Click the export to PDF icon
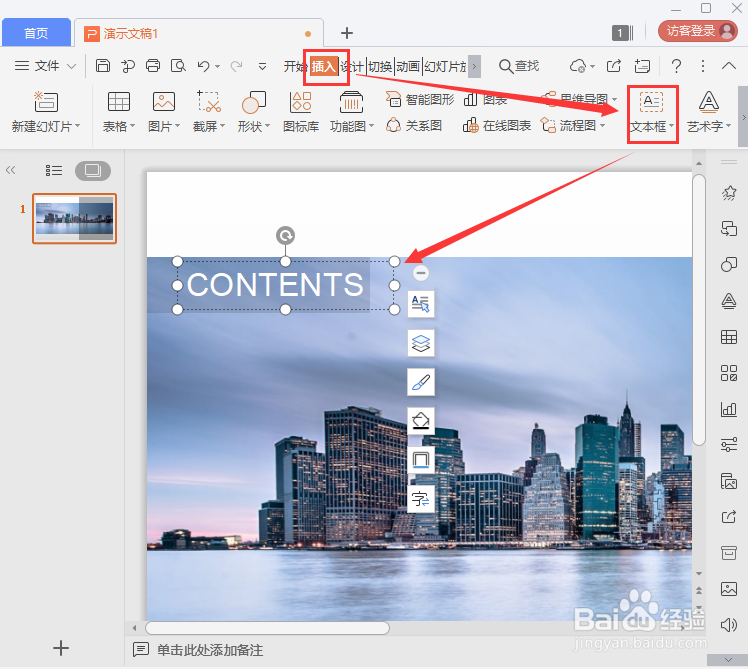The height and width of the screenshot is (669, 748). [128, 66]
